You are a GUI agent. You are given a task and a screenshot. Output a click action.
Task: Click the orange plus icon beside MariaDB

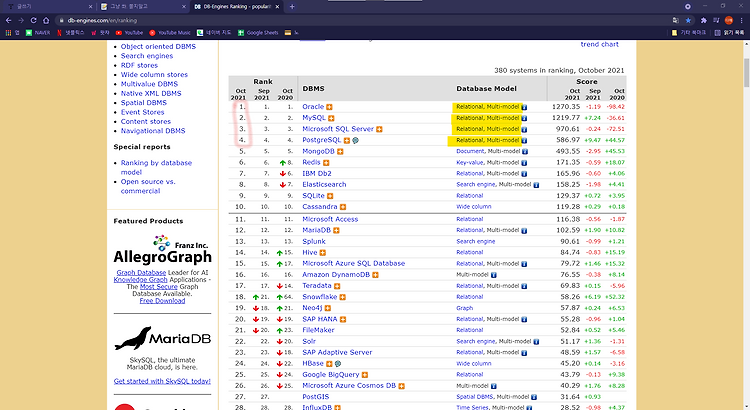click(336, 231)
